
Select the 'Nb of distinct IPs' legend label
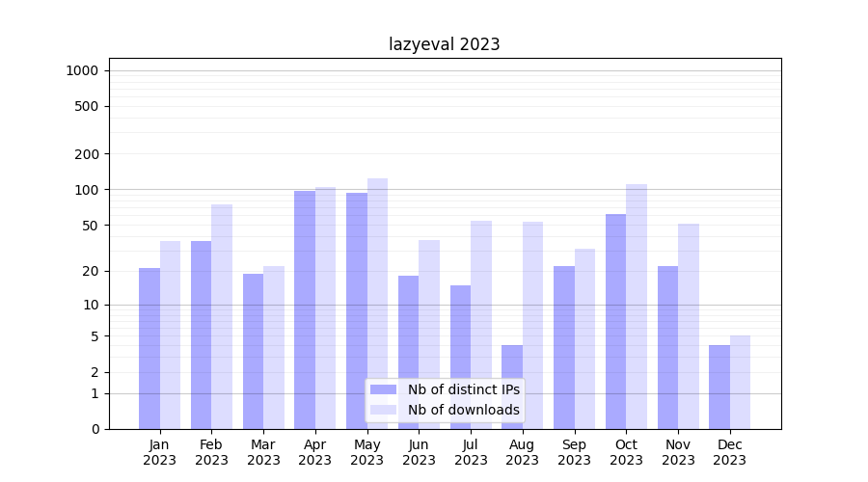[463, 389]
